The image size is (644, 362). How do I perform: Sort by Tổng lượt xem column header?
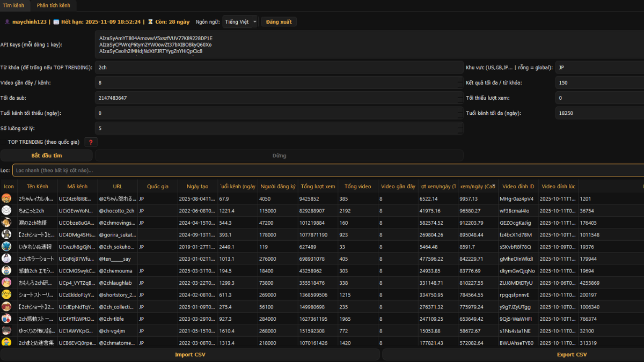pos(318,187)
